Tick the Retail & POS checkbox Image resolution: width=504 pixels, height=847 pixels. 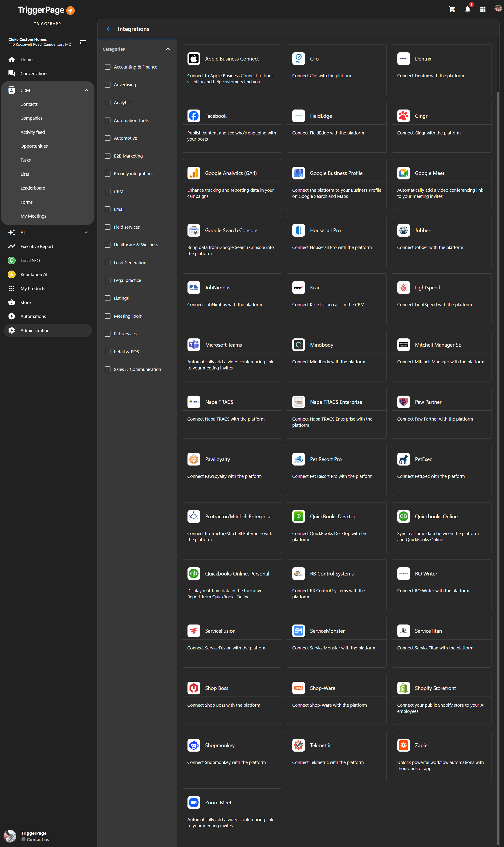click(108, 352)
